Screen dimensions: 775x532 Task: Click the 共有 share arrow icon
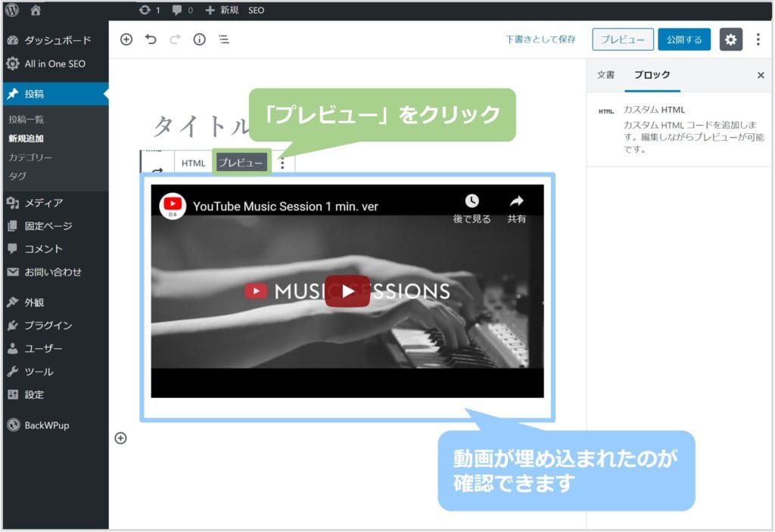pos(517,201)
